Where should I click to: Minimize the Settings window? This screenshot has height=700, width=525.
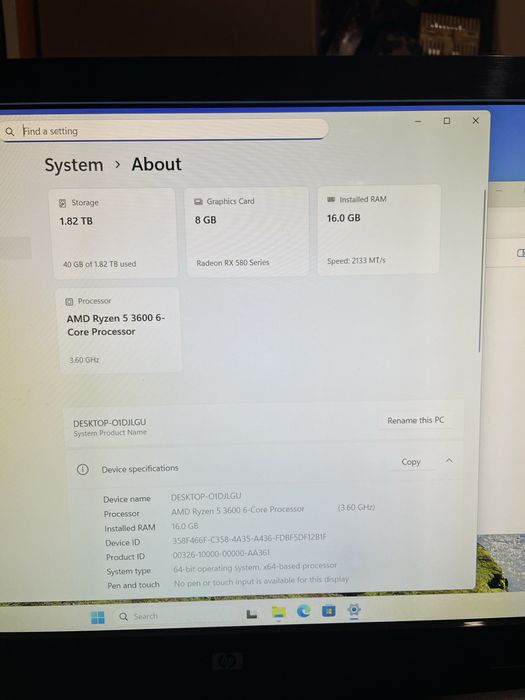(x=418, y=121)
